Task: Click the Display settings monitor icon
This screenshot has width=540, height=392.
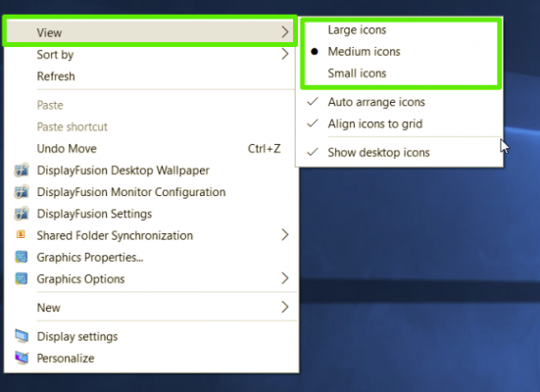Action: point(22,336)
